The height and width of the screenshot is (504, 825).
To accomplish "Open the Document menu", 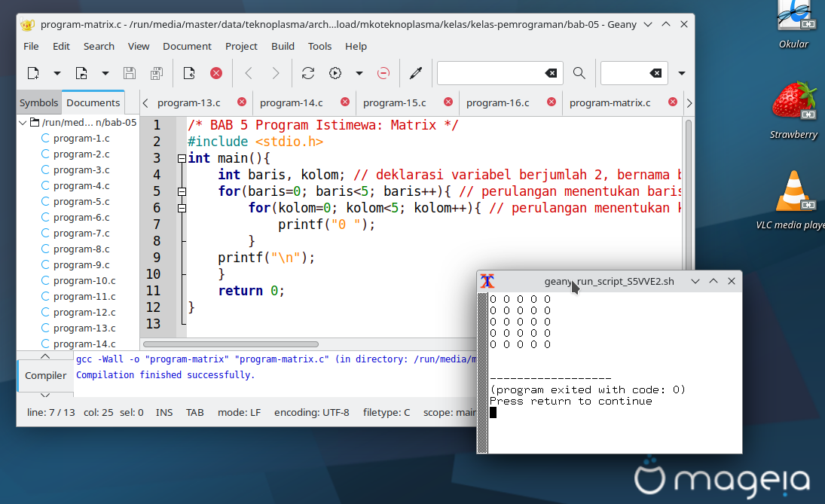I will (x=187, y=46).
